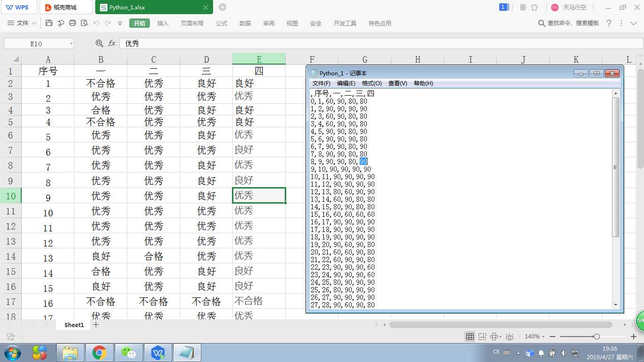Click the WPS home tab
The height and width of the screenshot is (362, 644).
[18, 7]
